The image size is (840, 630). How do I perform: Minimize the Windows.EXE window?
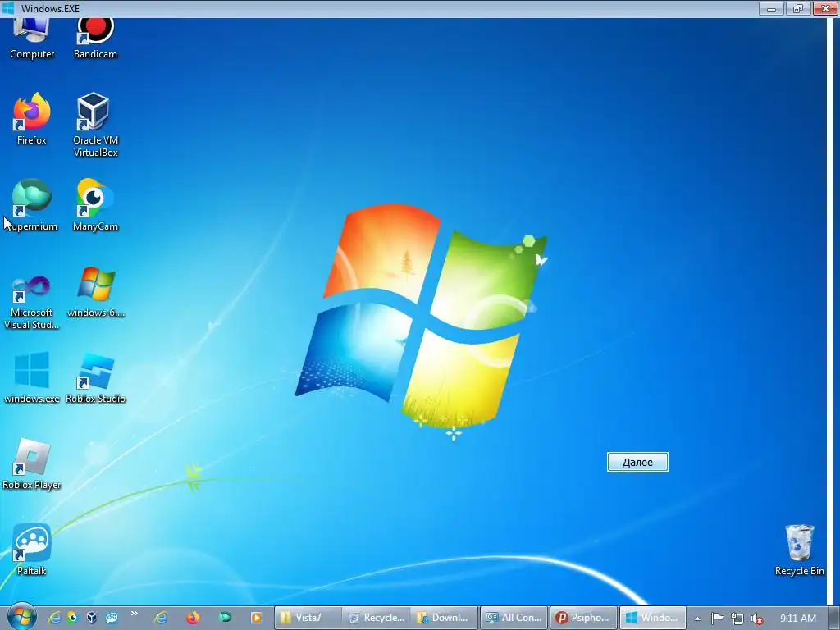771,8
